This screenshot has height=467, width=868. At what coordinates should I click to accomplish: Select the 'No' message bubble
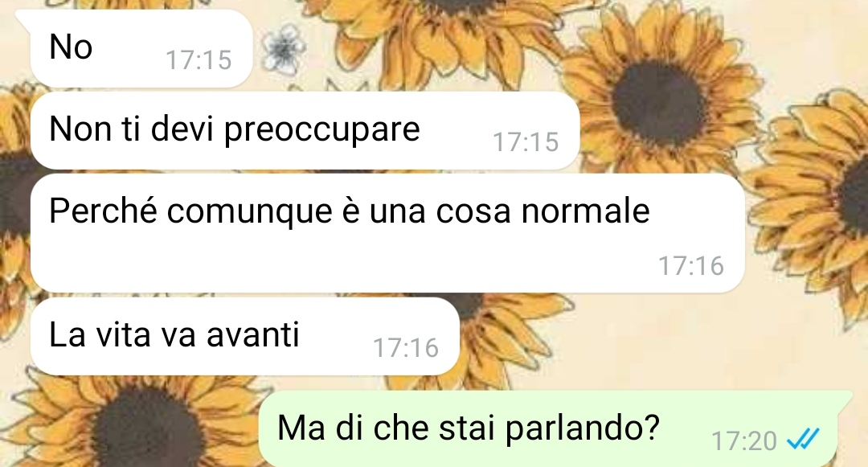point(141,48)
